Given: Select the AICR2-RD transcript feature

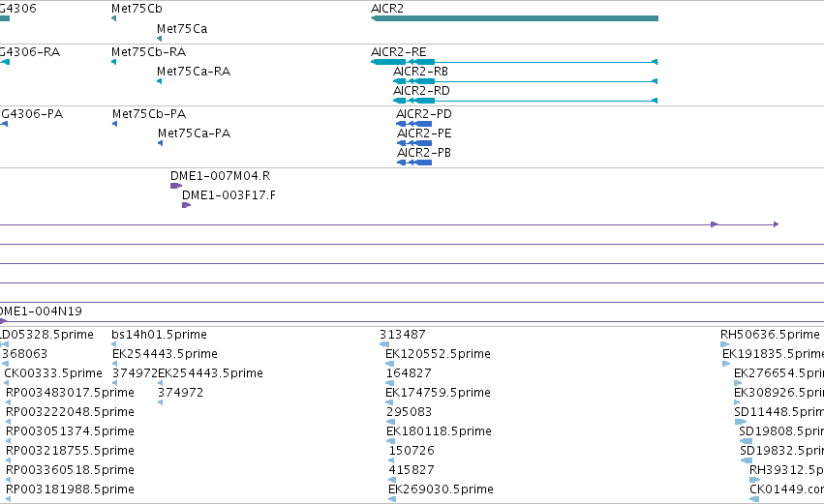Looking at the screenshot, I should [x=526, y=101].
